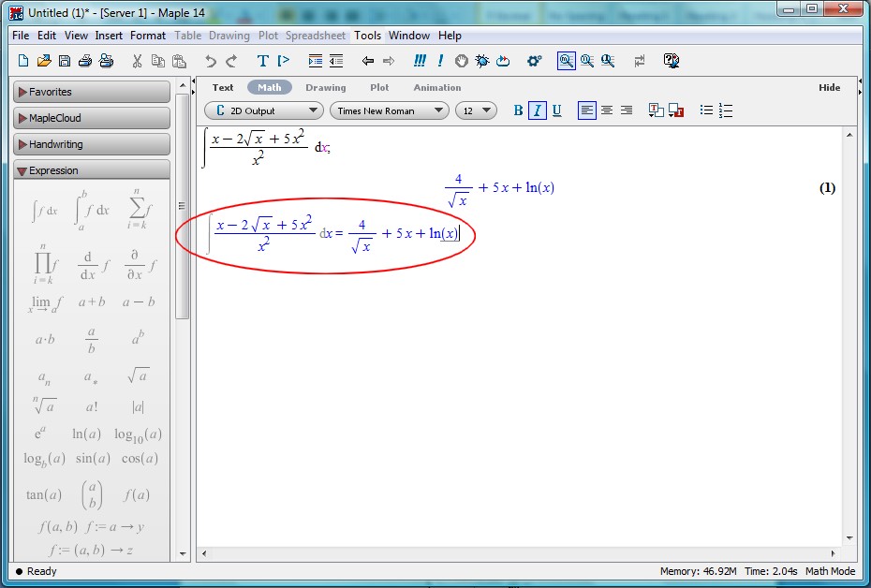
Task: Click the Debug bug icon
Action: coord(482,61)
